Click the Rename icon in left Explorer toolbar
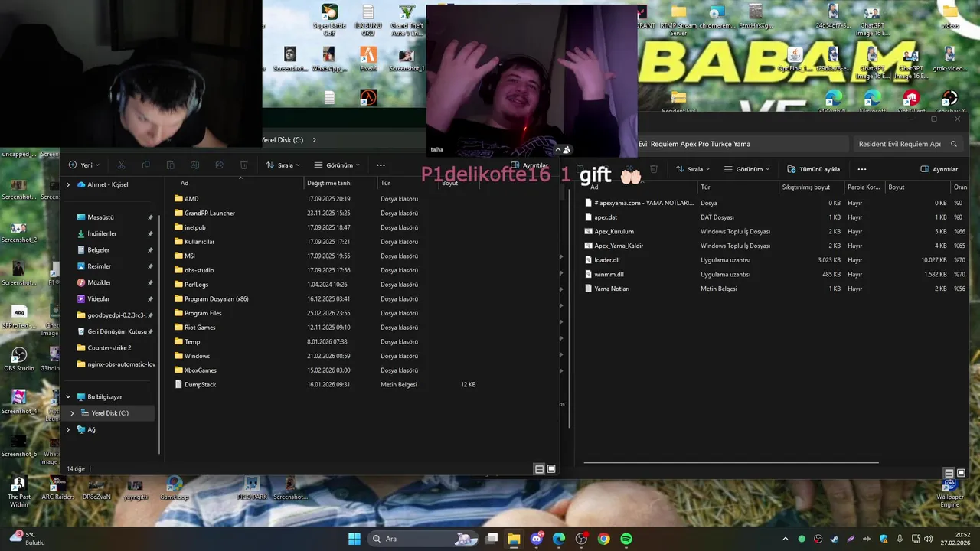This screenshot has width=980, height=551. click(194, 165)
